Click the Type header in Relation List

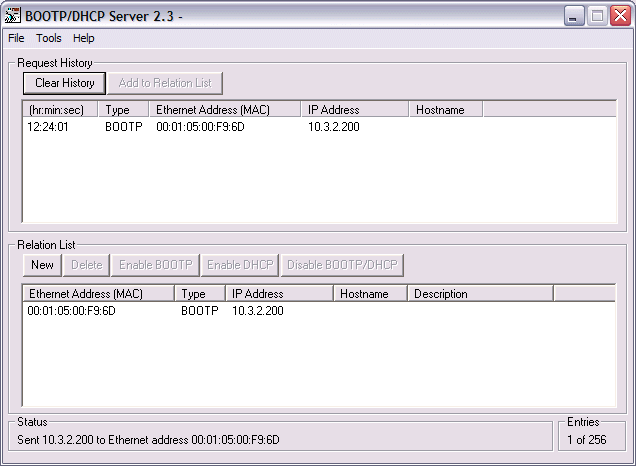click(x=200, y=294)
